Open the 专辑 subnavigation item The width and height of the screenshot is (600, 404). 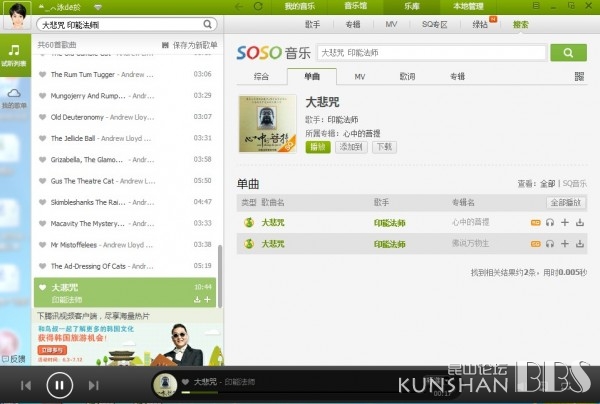coord(353,24)
